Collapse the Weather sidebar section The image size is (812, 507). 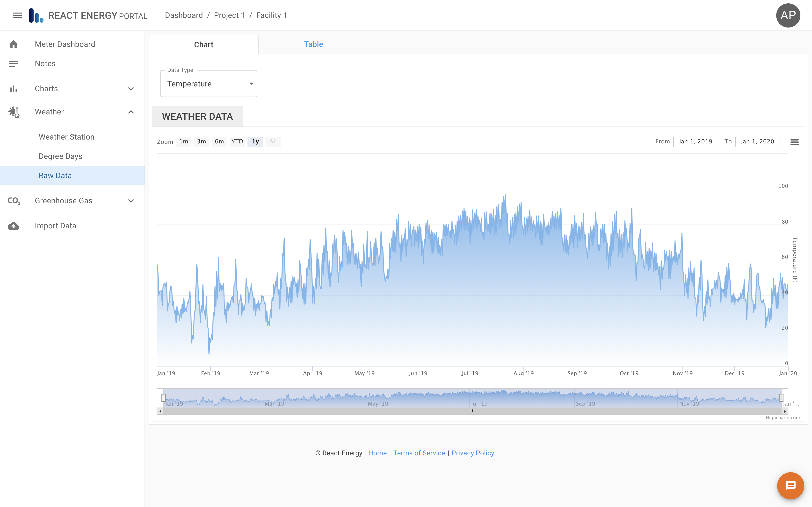pos(131,112)
